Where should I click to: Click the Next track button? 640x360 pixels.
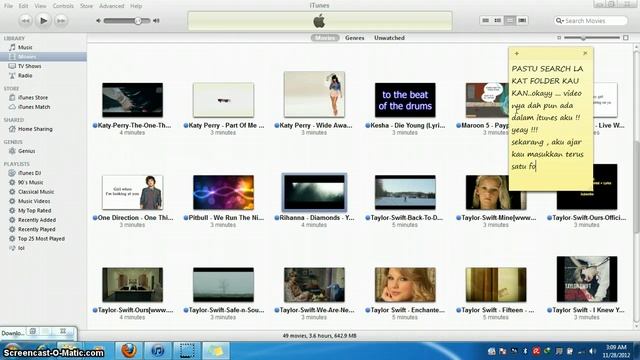(x=61, y=20)
